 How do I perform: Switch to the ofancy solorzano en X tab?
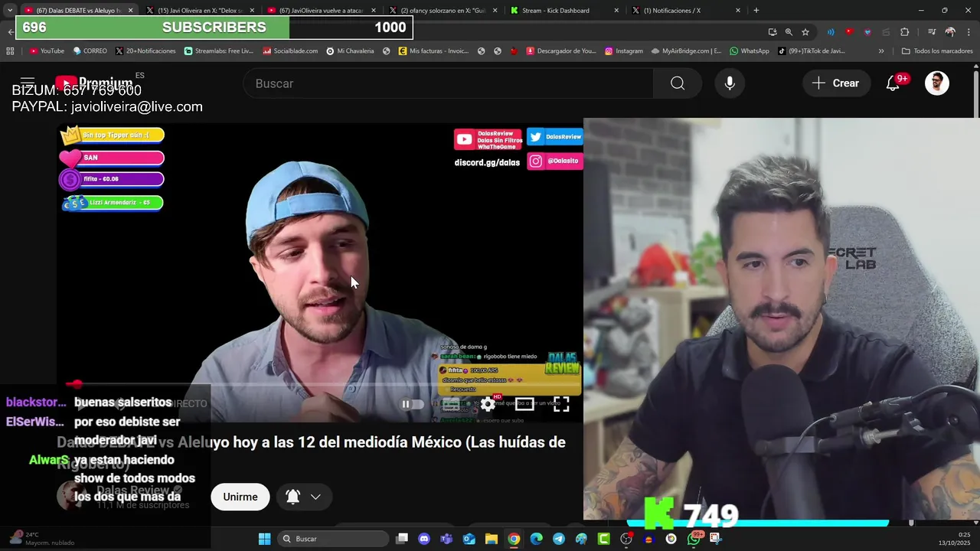(443, 11)
